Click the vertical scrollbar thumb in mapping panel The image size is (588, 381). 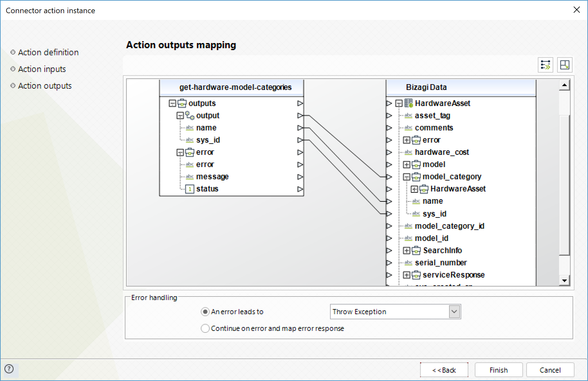click(x=565, y=185)
